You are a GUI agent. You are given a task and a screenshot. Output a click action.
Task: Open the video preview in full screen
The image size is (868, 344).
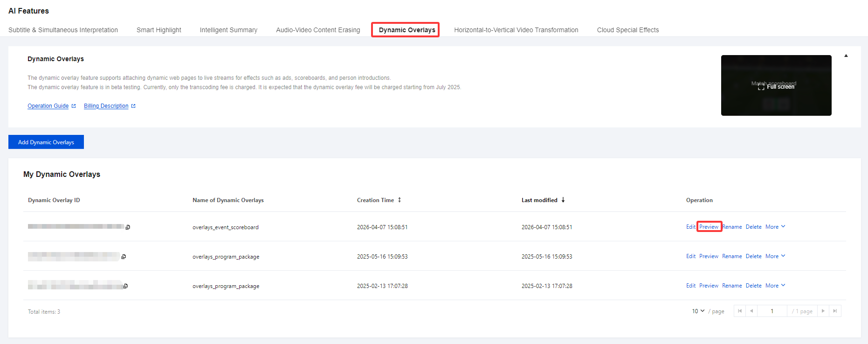point(776,87)
